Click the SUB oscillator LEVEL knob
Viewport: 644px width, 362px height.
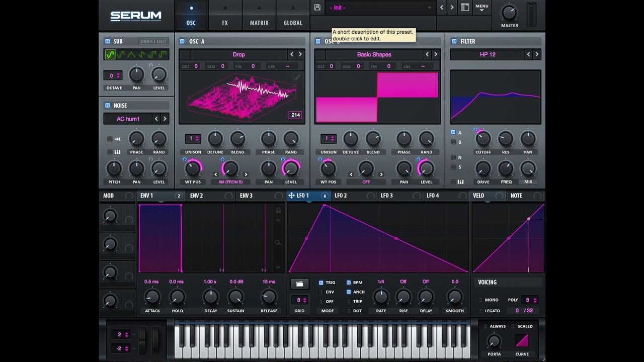click(x=159, y=75)
